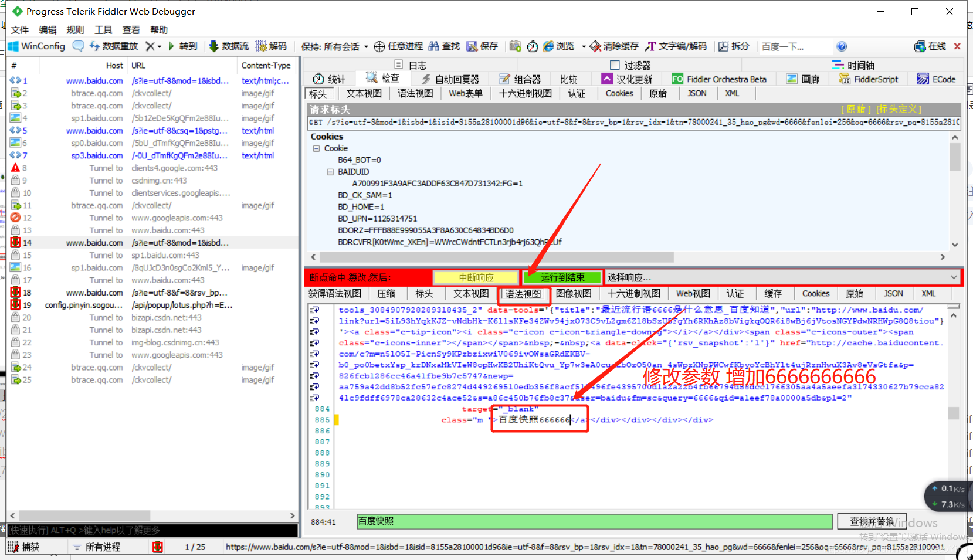Open the 时间轴 timeline tab

853,65
